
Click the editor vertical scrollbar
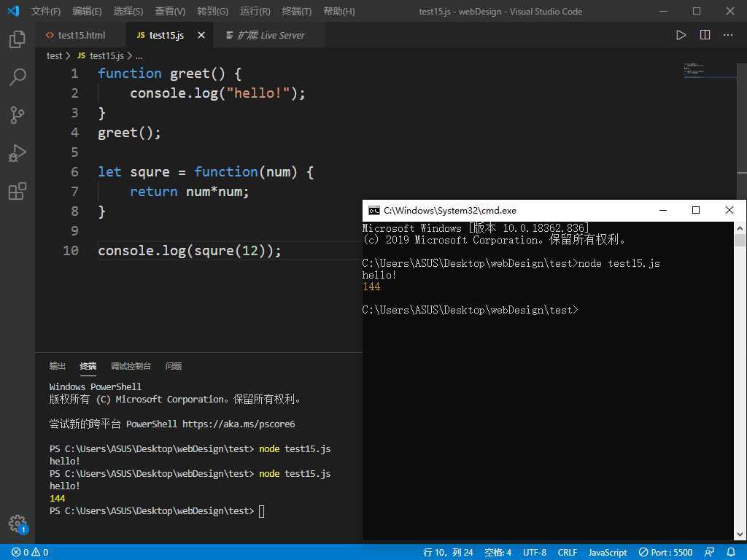point(742,131)
